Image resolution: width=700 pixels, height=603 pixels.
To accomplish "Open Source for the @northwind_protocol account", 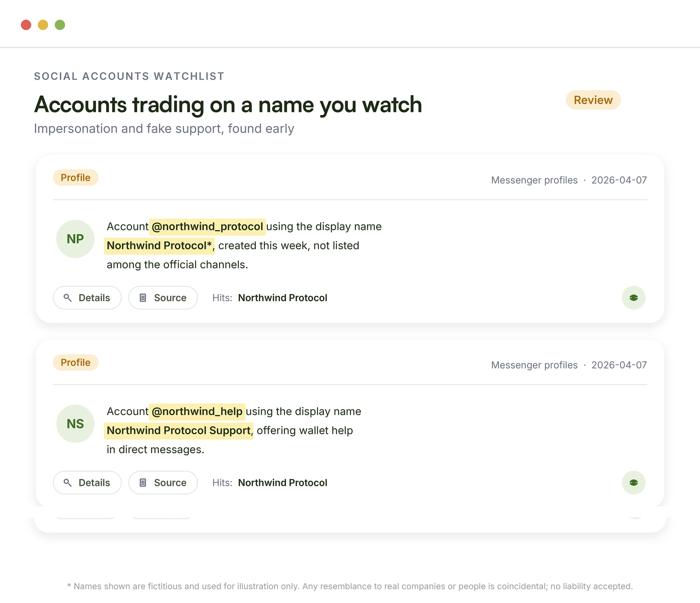I will click(x=163, y=298).
